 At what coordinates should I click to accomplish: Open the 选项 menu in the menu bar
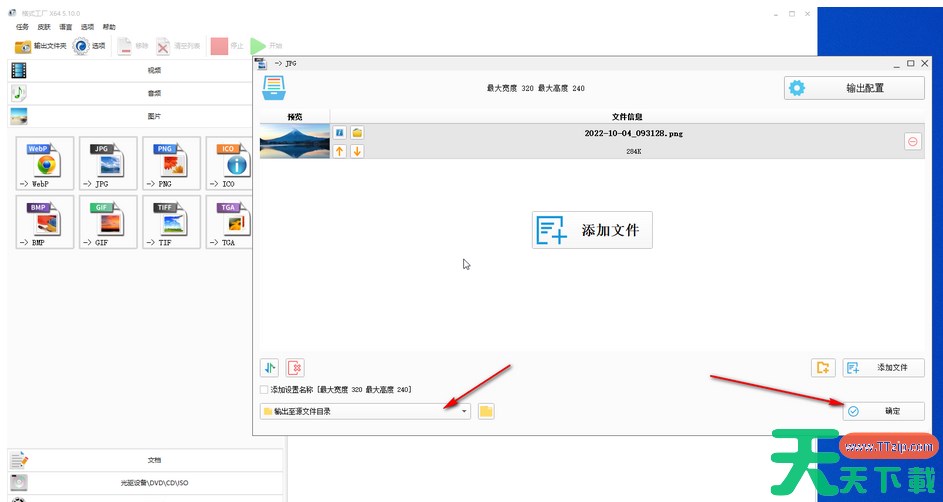[87, 27]
